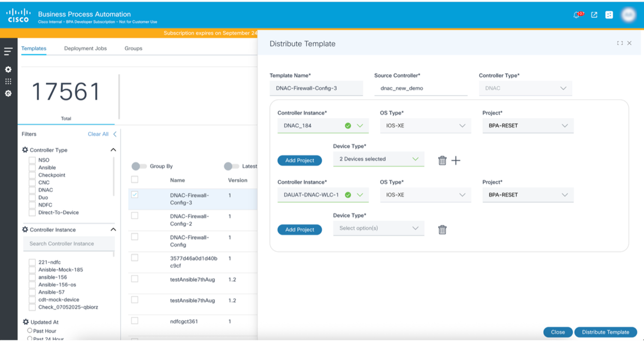Open the hamburger menu in left sidebar
644x342 pixels.
tap(8, 51)
